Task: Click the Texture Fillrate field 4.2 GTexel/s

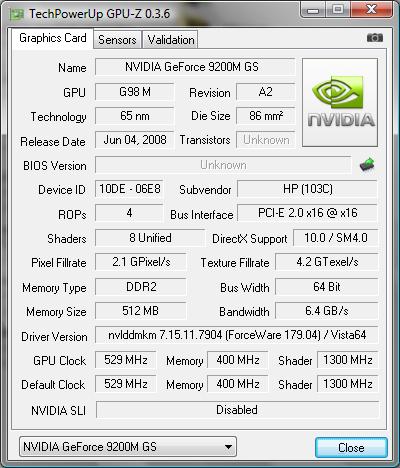Action: (327, 262)
